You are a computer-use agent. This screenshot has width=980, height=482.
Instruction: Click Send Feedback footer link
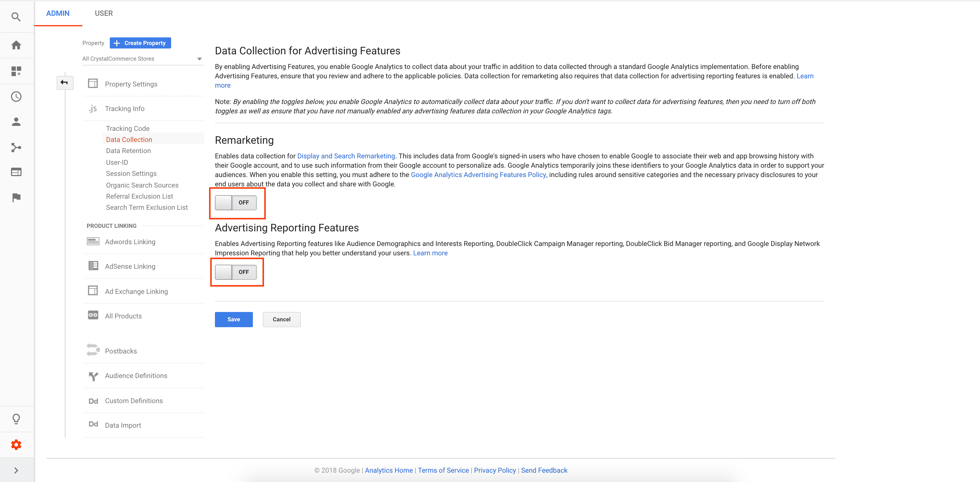[x=544, y=470]
